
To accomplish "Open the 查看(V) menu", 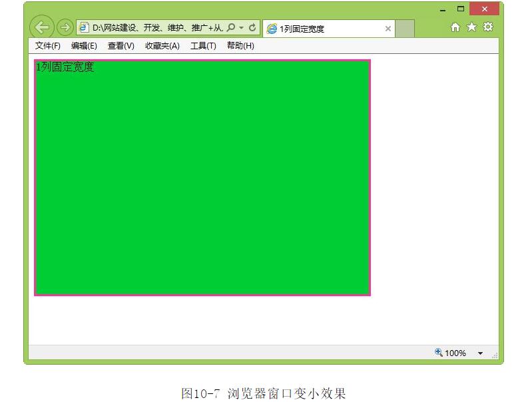I will click(121, 46).
